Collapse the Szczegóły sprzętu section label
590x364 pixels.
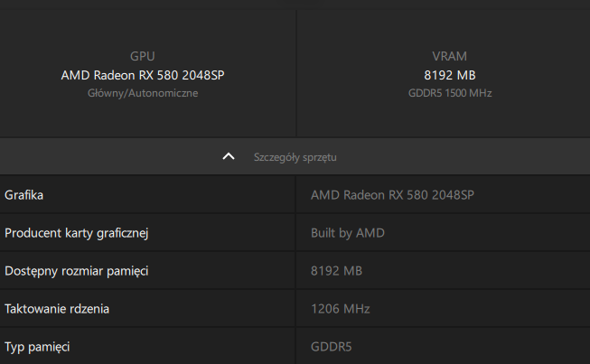(295, 157)
